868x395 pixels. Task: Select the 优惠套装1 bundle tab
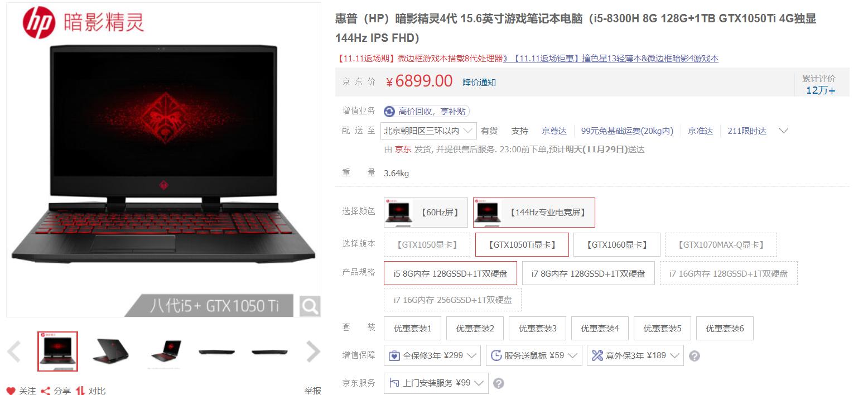[412, 329]
